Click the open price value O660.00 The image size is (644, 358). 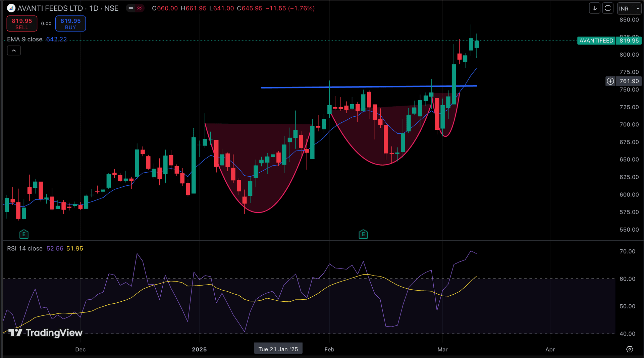click(165, 8)
